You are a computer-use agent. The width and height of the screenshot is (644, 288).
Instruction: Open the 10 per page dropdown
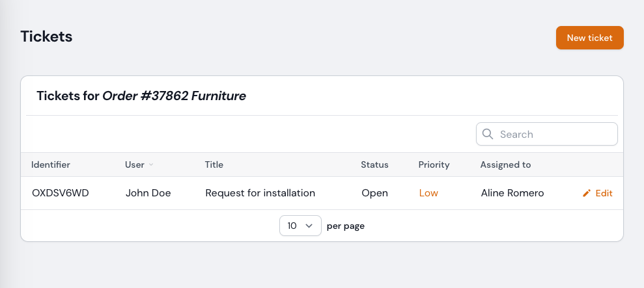pyautogui.click(x=300, y=226)
